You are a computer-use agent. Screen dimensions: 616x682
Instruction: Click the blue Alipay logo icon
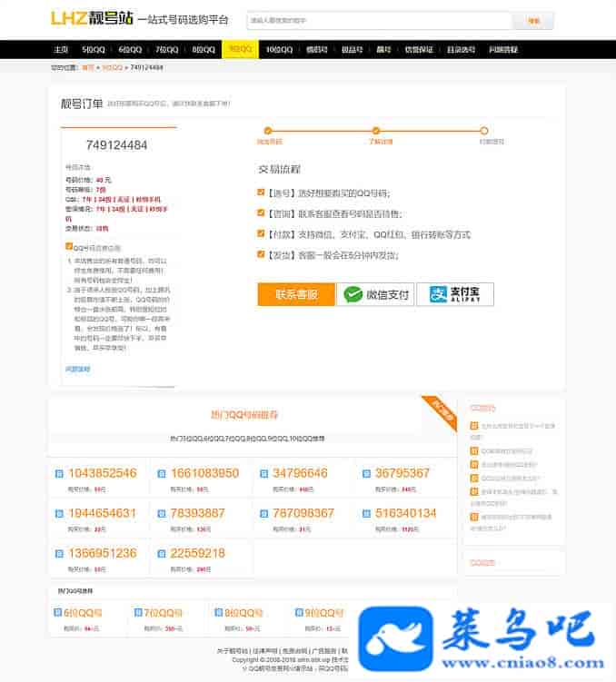tap(438, 294)
